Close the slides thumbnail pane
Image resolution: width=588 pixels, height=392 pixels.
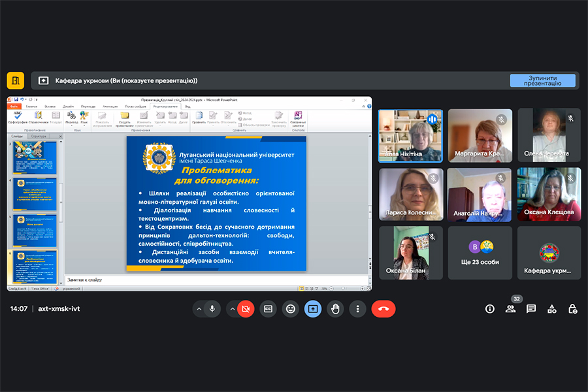coord(61,136)
